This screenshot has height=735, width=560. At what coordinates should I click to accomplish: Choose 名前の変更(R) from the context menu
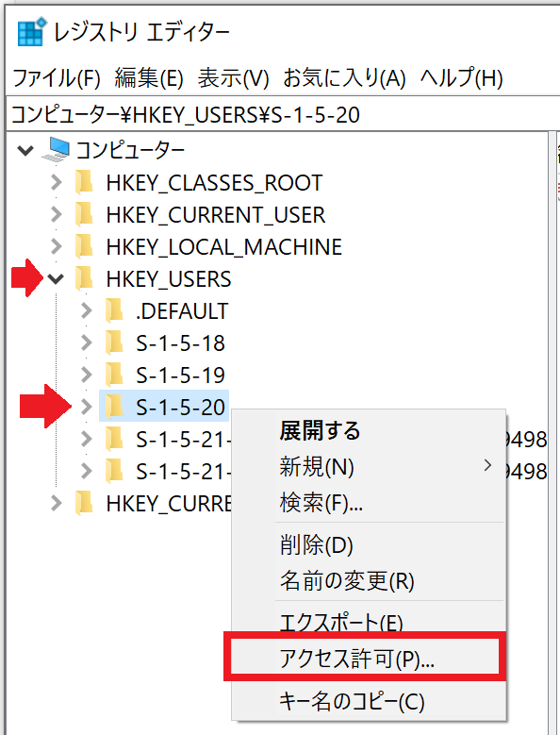[x=369, y=581]
